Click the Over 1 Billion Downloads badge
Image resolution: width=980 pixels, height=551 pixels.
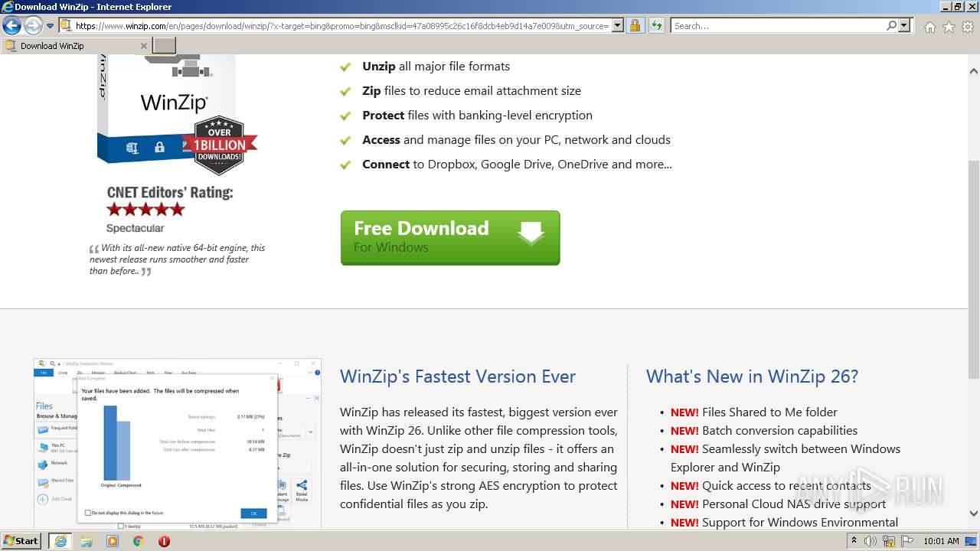pos(220,145)
